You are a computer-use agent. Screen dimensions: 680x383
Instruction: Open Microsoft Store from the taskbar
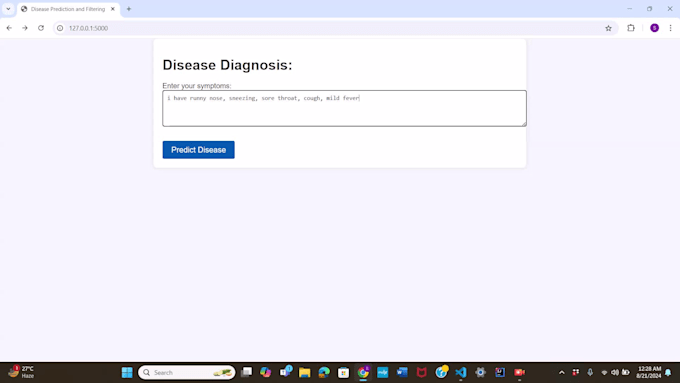coord(343,372)
